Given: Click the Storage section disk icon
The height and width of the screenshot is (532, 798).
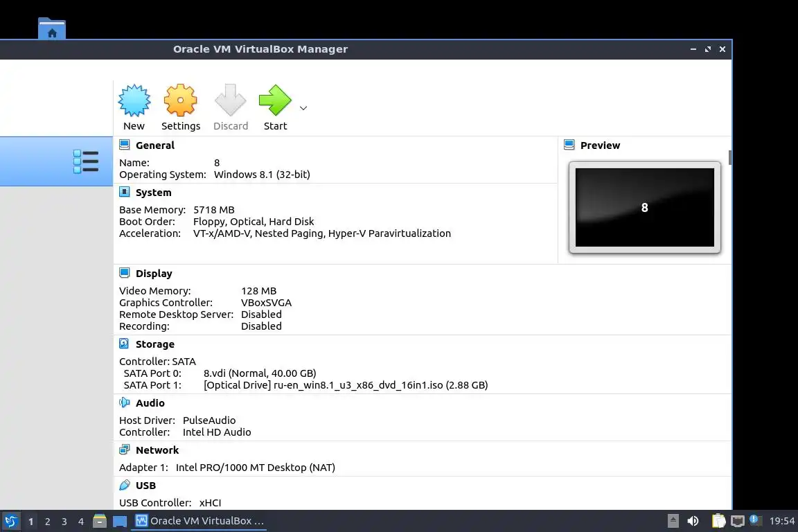Looking at the screenshot, I should 124,344.
